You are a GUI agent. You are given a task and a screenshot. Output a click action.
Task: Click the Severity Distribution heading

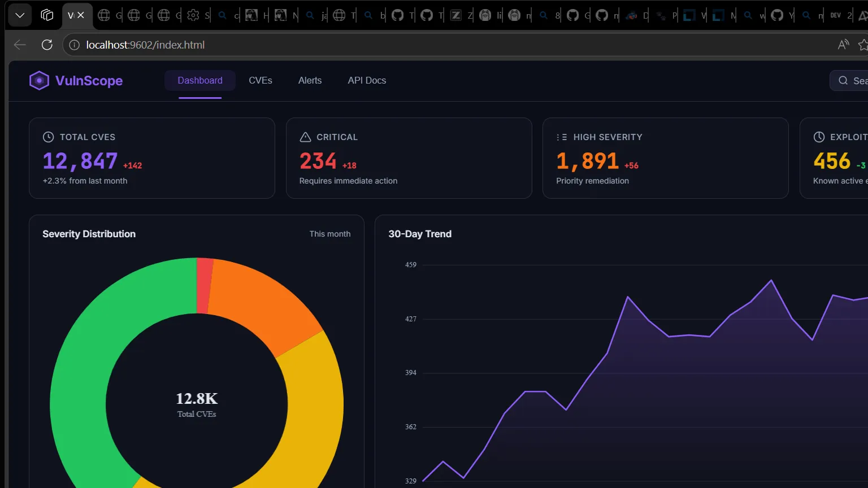pos(89,234)
